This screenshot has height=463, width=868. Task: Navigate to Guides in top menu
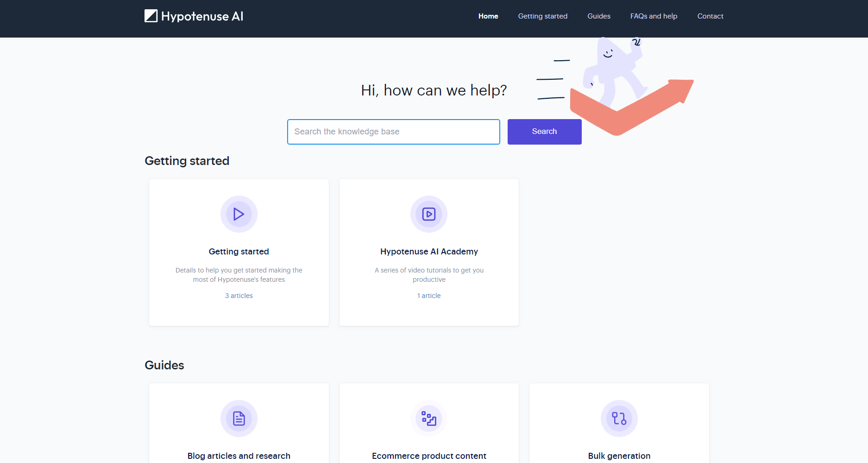click(598, 16)
